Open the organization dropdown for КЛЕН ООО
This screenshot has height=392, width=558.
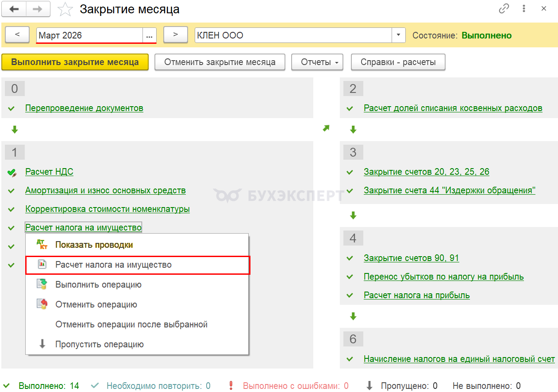pyautogui.click(x=399, y=35)
